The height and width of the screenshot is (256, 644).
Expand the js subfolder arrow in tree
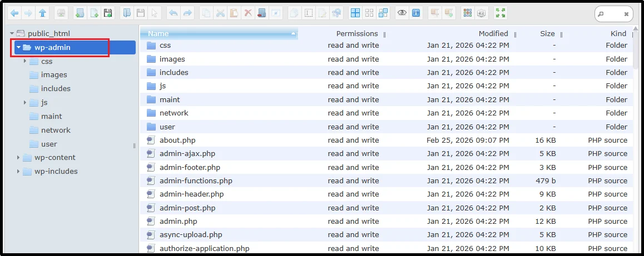pyautogui.click(x=25, y=102)
